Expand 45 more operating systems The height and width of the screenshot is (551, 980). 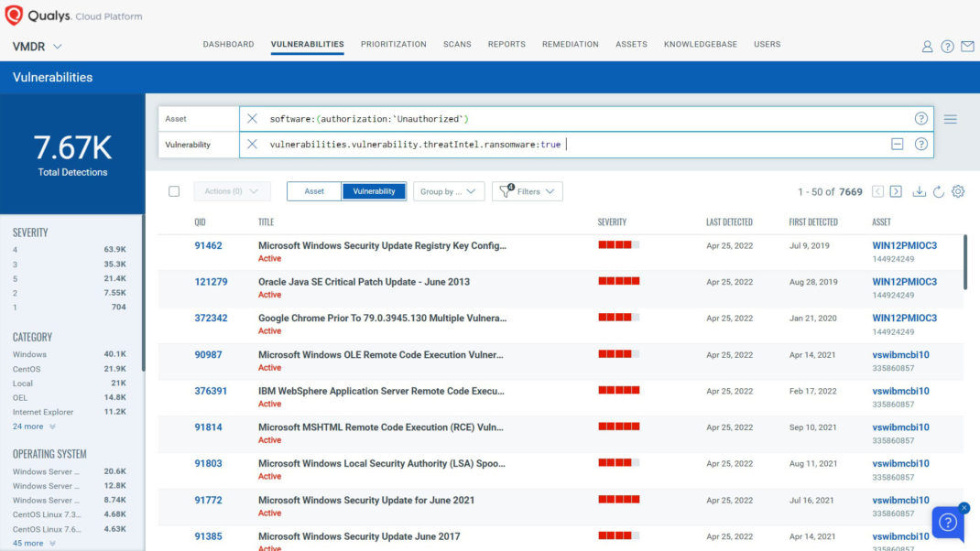click(x=34, y=543)
